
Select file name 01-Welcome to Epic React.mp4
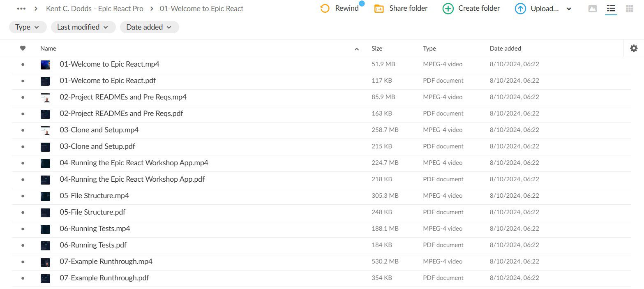click(x=110, y=64)
